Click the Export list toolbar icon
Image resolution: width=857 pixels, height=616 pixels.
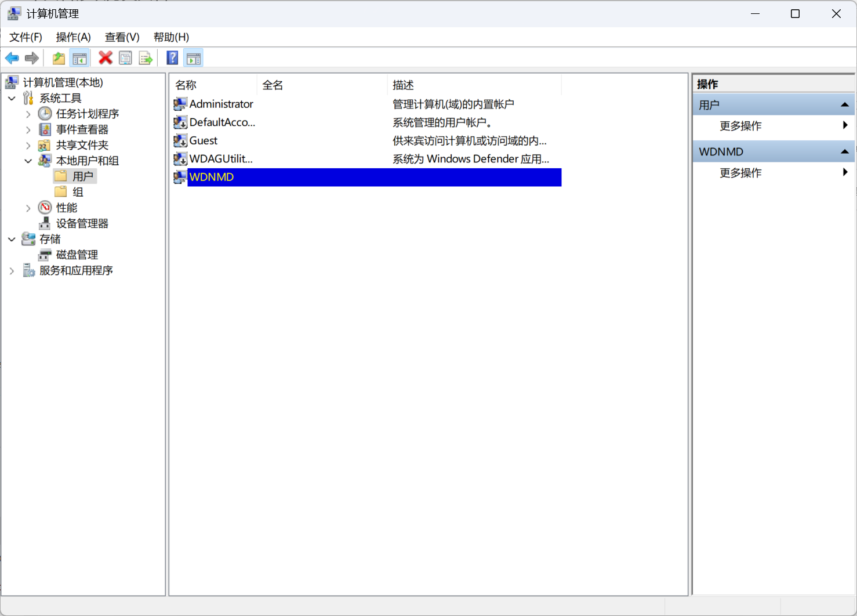tap(146, 58)
